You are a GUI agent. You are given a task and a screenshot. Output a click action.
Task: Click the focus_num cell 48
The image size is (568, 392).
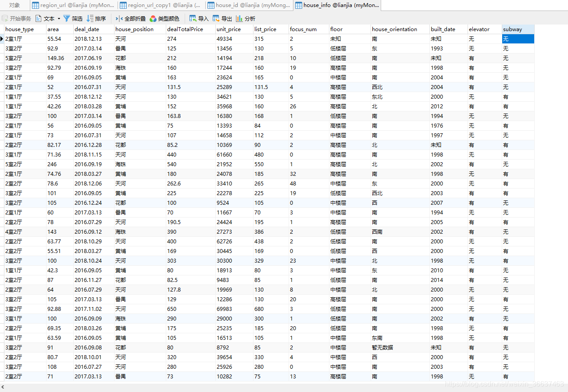(309, 184)
